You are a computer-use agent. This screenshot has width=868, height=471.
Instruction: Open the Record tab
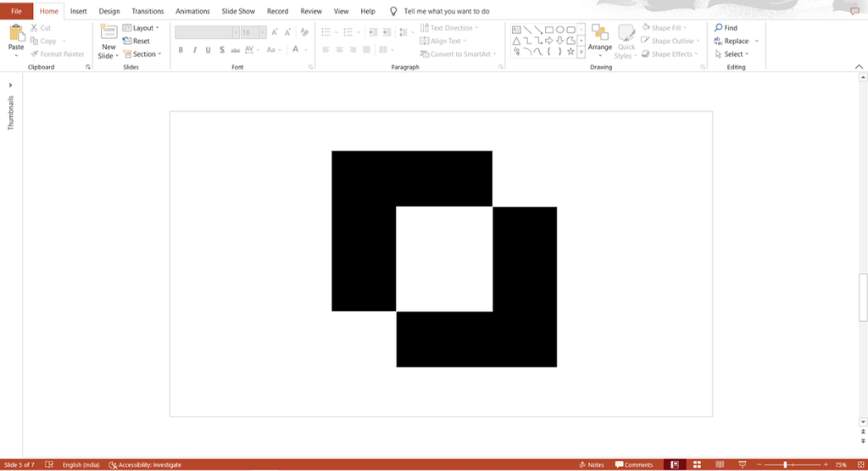tap(277, 11)
